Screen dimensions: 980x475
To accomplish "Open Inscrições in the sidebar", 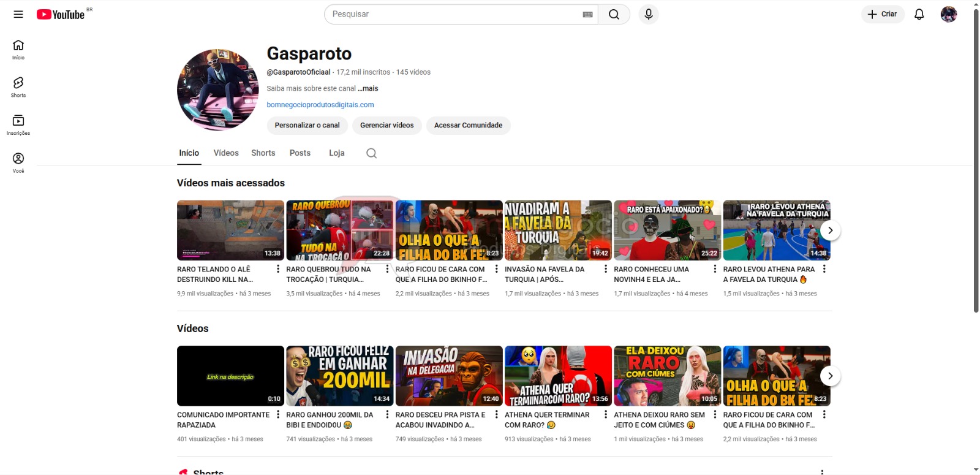I will tap(18, 124).
